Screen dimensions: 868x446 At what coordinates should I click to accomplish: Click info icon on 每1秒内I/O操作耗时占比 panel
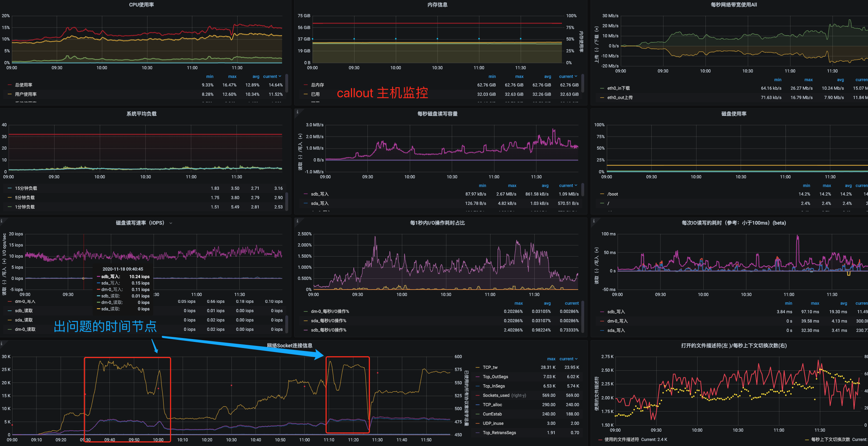tap(297, 221)
